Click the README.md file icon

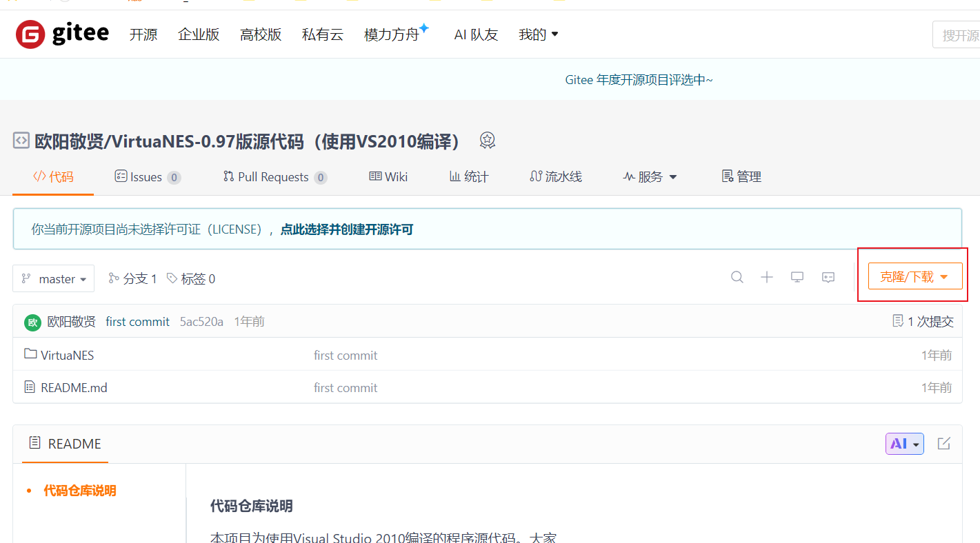(30, 387)
